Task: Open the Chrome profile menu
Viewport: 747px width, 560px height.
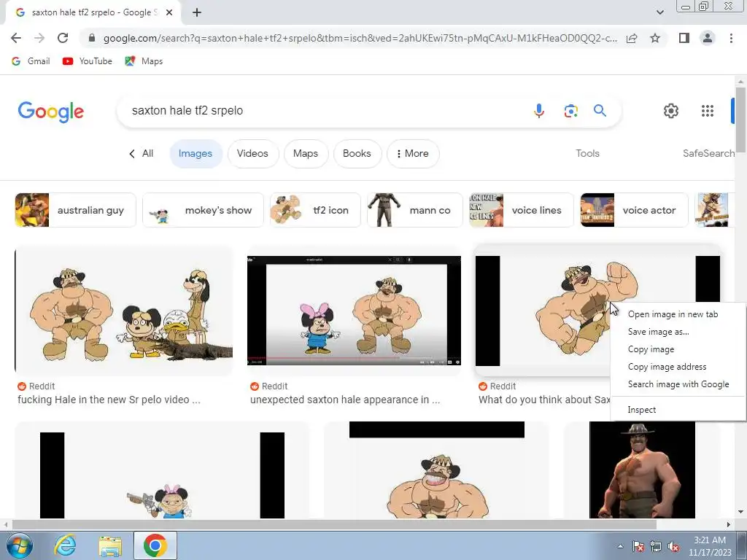Action: click(708, 38)
